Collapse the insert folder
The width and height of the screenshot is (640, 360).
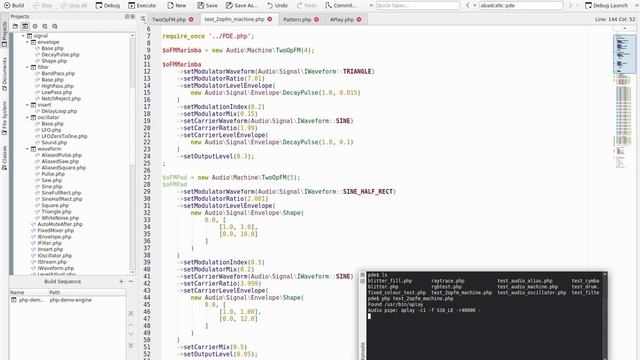(x=27, y=105)
